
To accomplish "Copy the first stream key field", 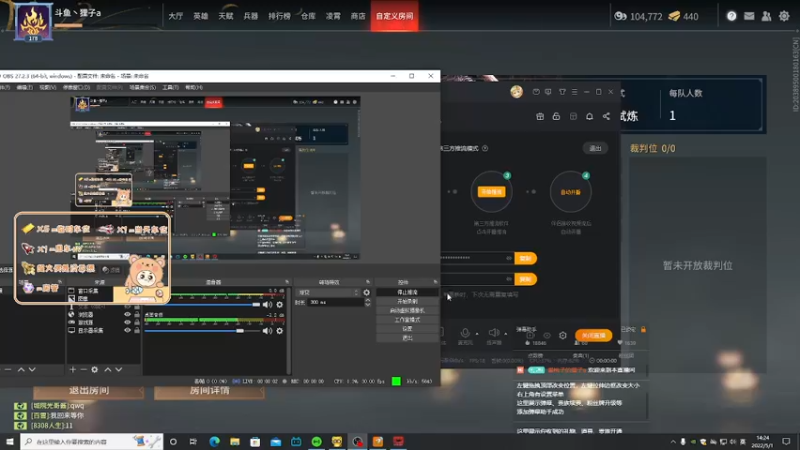I will point(525,258).
